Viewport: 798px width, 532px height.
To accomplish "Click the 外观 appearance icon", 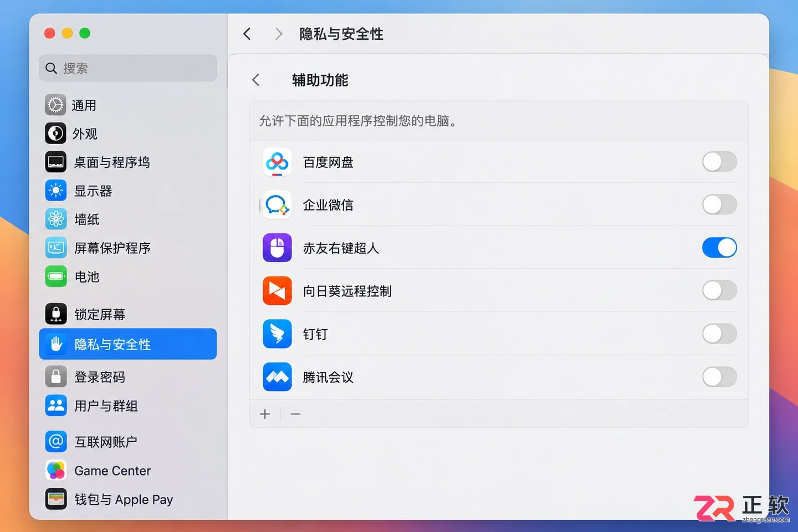I will tap(55, 134).
